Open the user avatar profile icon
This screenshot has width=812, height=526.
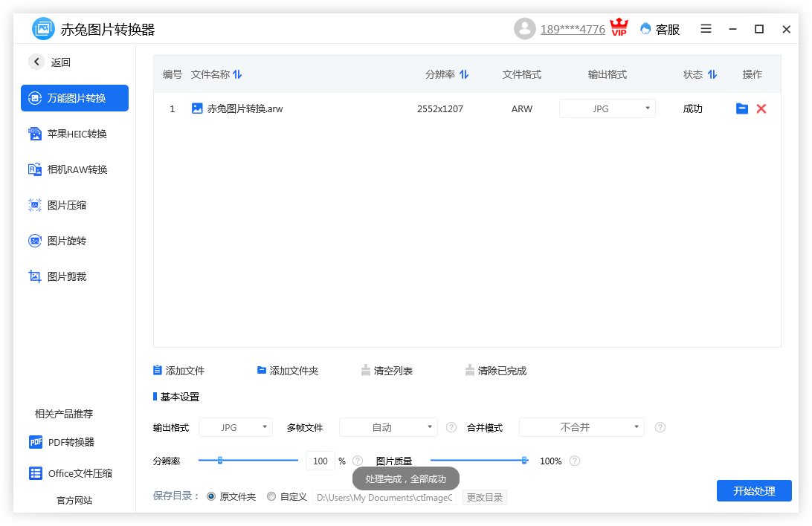(x=524, y=29)
